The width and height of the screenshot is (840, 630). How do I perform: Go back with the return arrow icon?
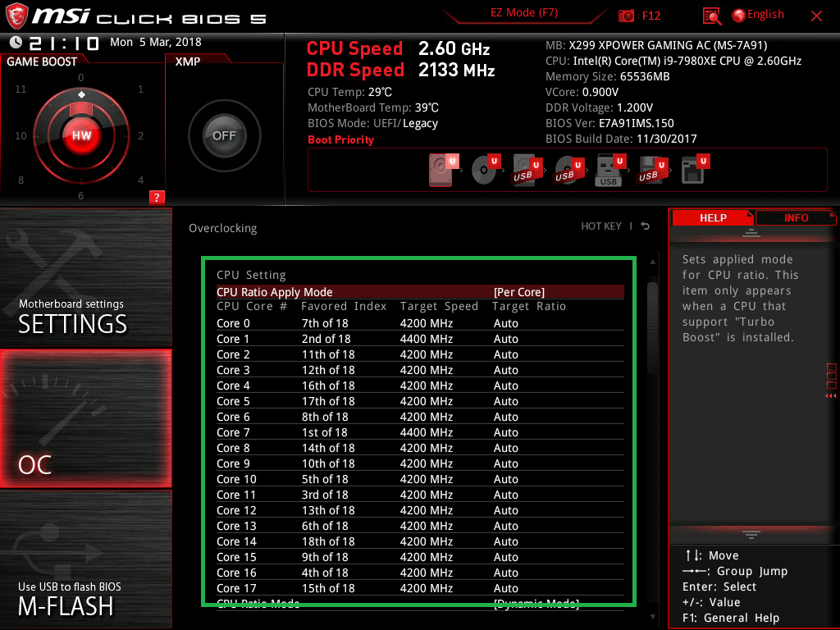tap(646, 226)
